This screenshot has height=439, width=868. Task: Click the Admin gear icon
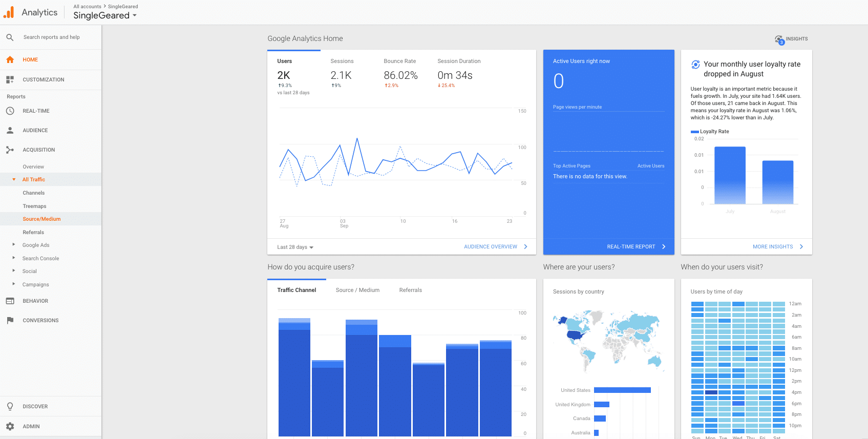tap(10, 427)
